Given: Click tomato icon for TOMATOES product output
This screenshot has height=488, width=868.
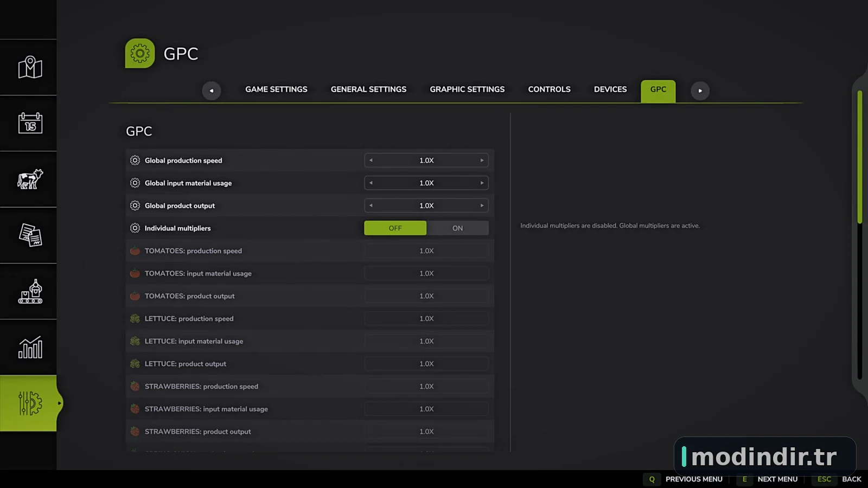Looking at the screenshot, I should click(x=135, y=296).
